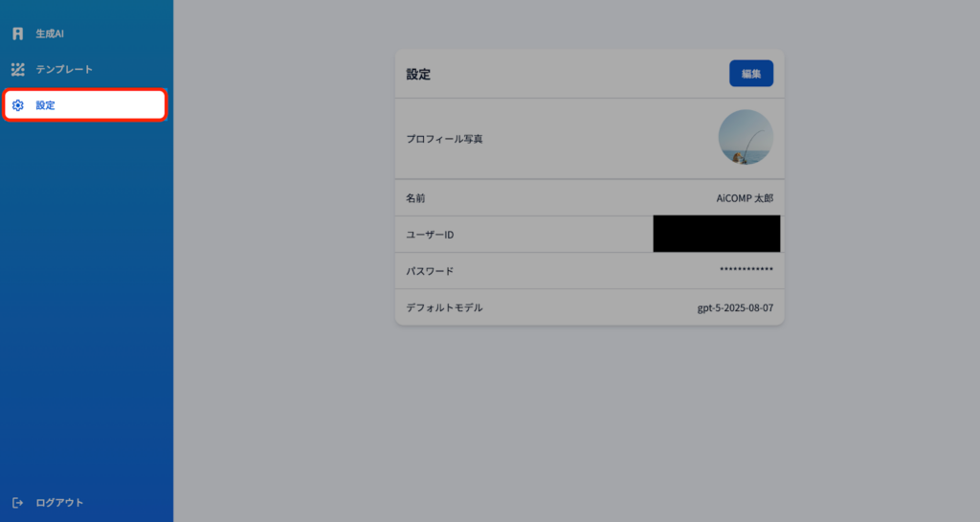Click the blacked-out user ID value
Viewport: 980px width, 522px height.
[x=716, y=234]
